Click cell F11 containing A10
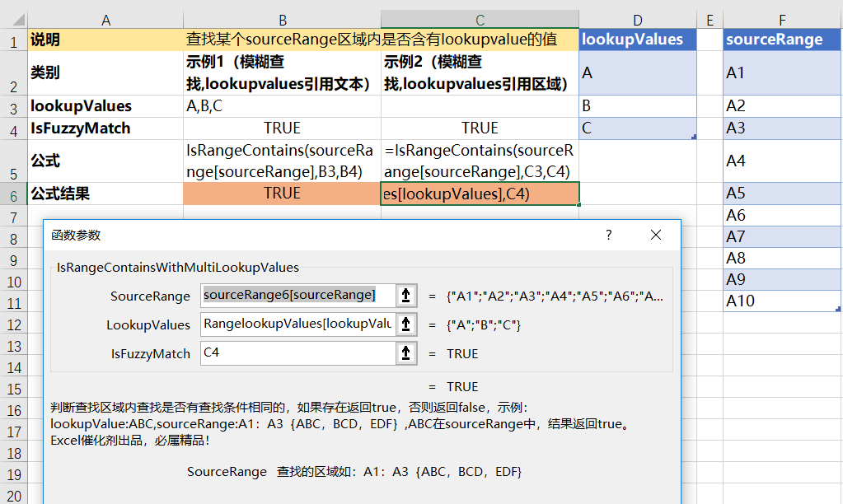This screenshot has height=504, width=843. tap(782, 301)
